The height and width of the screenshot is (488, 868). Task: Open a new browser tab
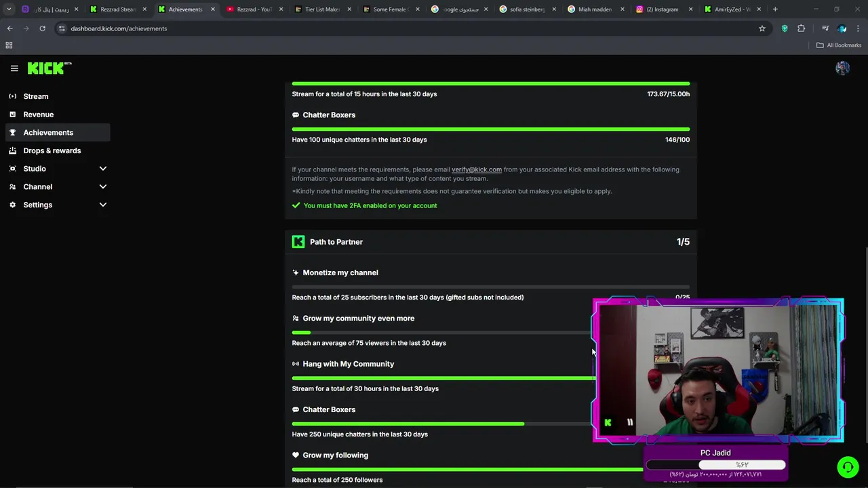pos(775,9)
